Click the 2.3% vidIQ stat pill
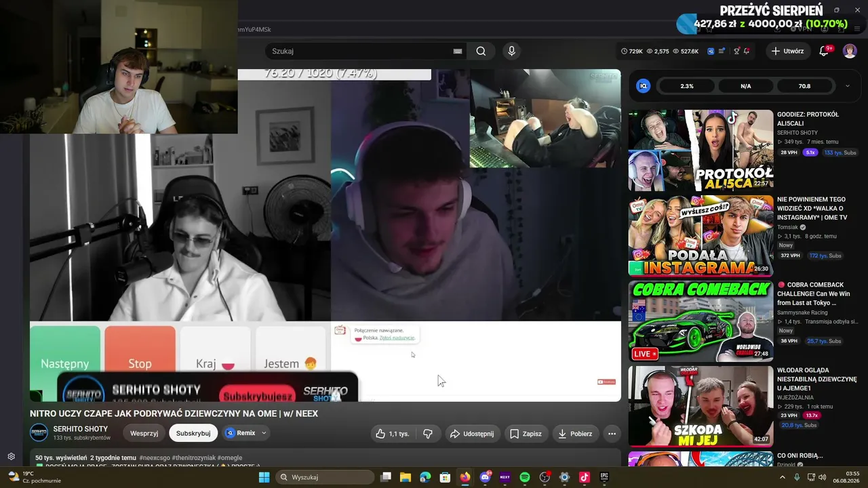Image resolution: width=868 pixels, height=488 pixels. [687, 86]
